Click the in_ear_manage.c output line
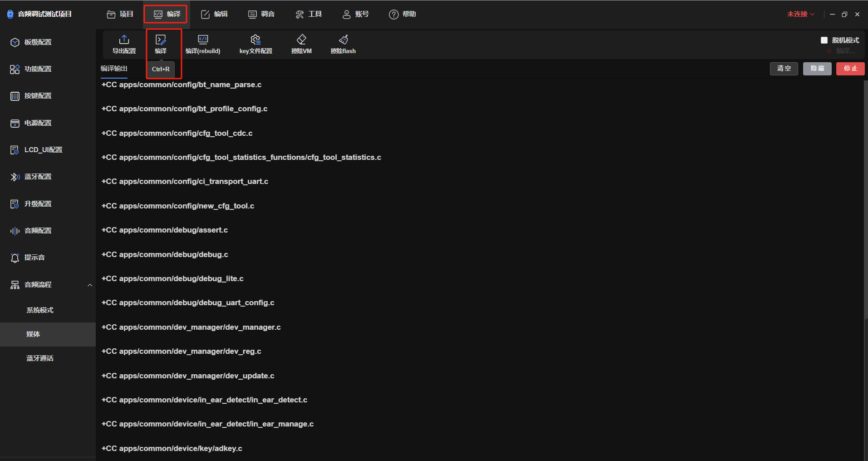This screenshot has height=461, width=868. [207, 424]
